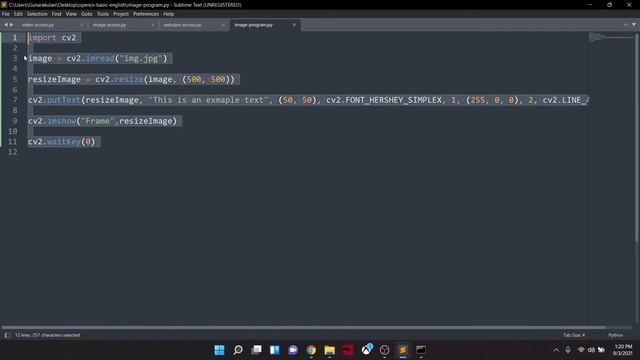Switch to the image-access.py tab
Image resolution: width=640 pixels, height=360 pixels.
(x=109, y=25)
